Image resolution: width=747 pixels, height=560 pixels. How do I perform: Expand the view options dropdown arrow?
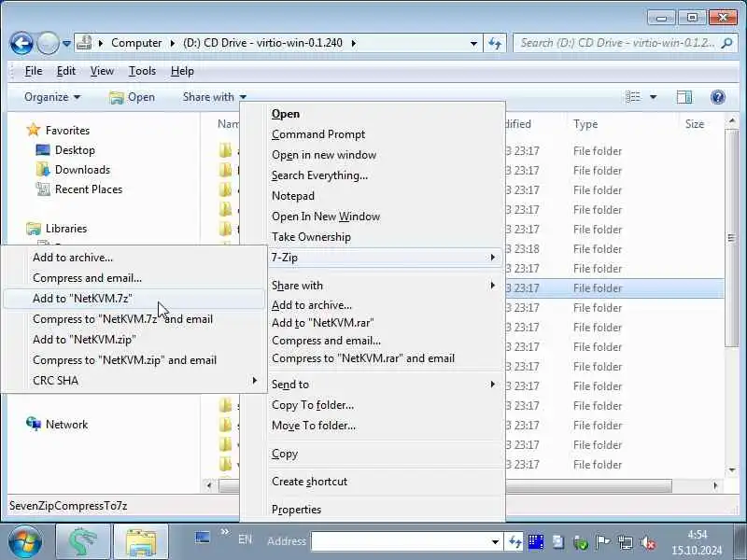(653, 97)
